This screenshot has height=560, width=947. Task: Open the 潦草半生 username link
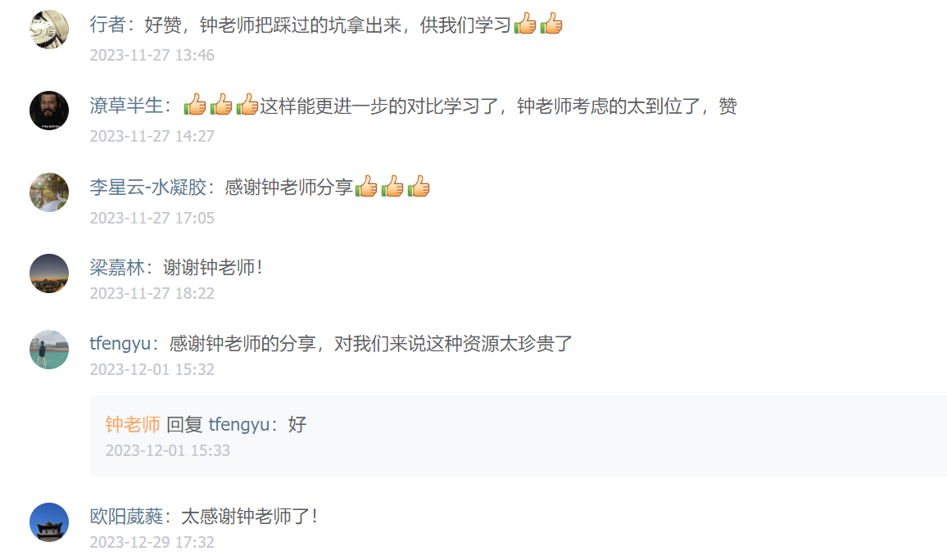coord(126,106)
